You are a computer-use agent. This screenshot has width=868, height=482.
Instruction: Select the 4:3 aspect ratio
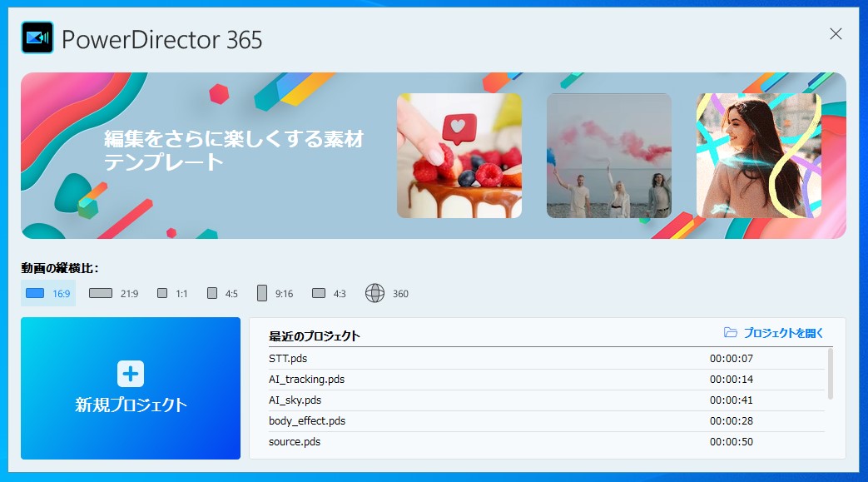(x=329, y=294)
